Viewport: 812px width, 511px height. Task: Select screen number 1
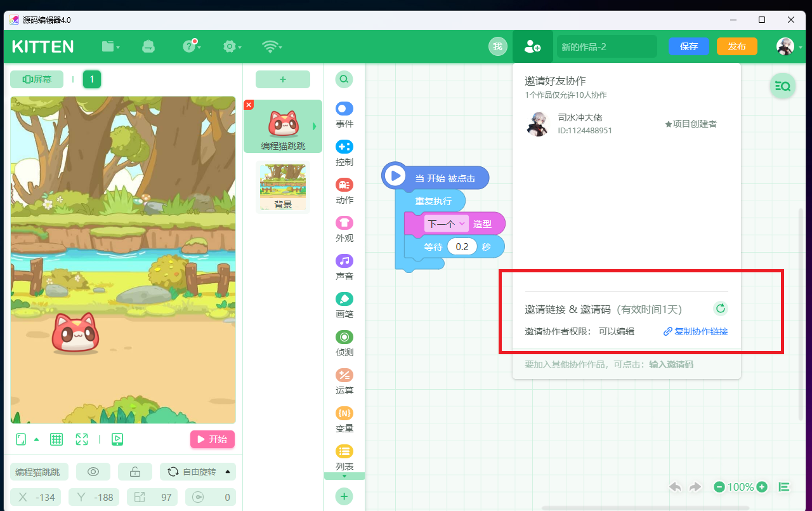92,79
